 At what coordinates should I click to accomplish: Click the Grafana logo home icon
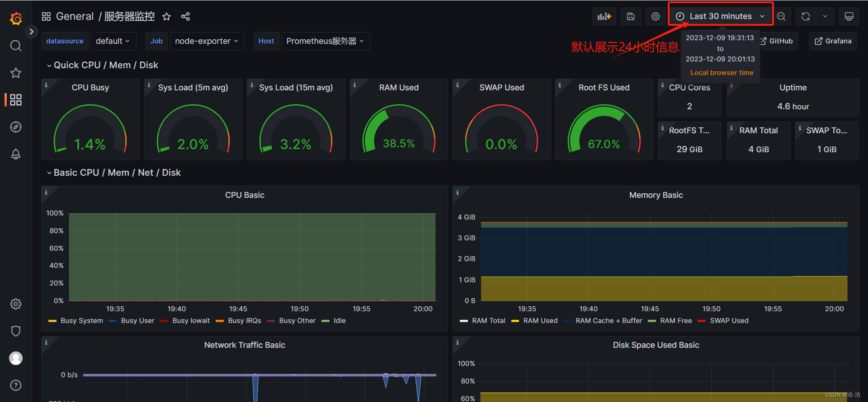tap(16, 19)
